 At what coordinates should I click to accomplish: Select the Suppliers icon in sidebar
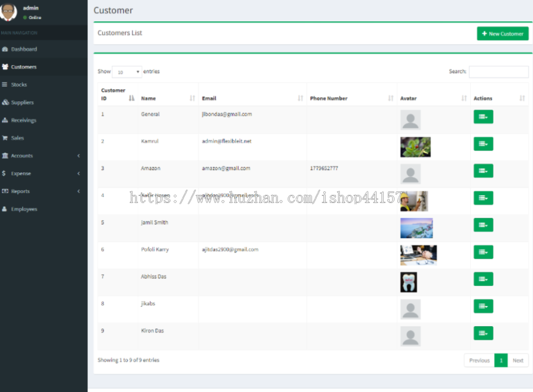pyautogui.click(x=5, y=102)
